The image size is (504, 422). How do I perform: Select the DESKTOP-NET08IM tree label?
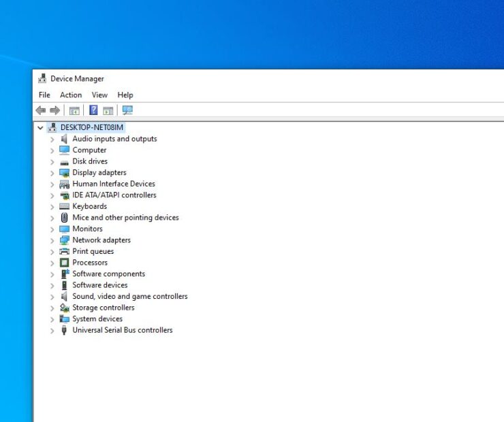tap(92, 127)
